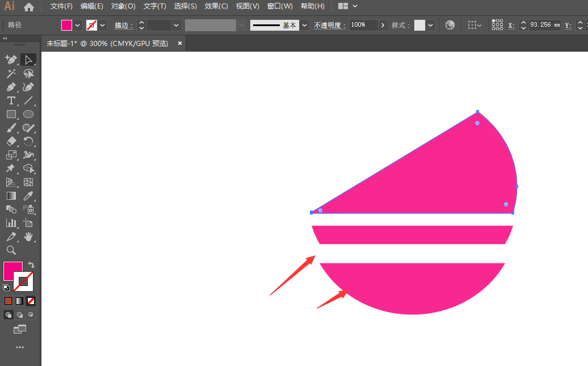This screenshot has height=366, width=588.
Task: Set the paint to None in the toolbox
Action: click(31, 301)
